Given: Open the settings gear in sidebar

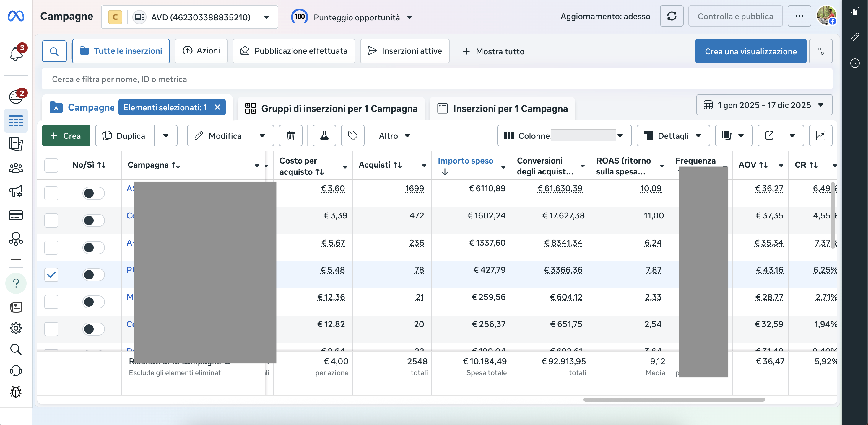Looking at the screenshot, I should click(16, 328).
